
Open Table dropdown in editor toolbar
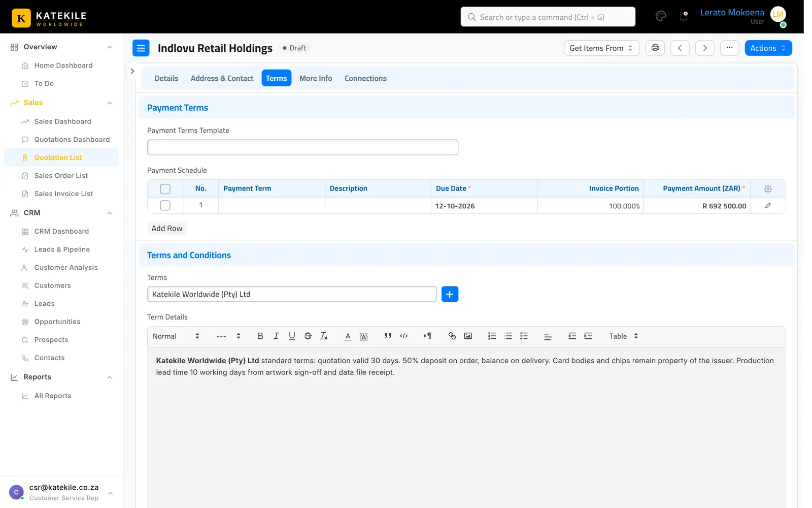tap(624, 336)
